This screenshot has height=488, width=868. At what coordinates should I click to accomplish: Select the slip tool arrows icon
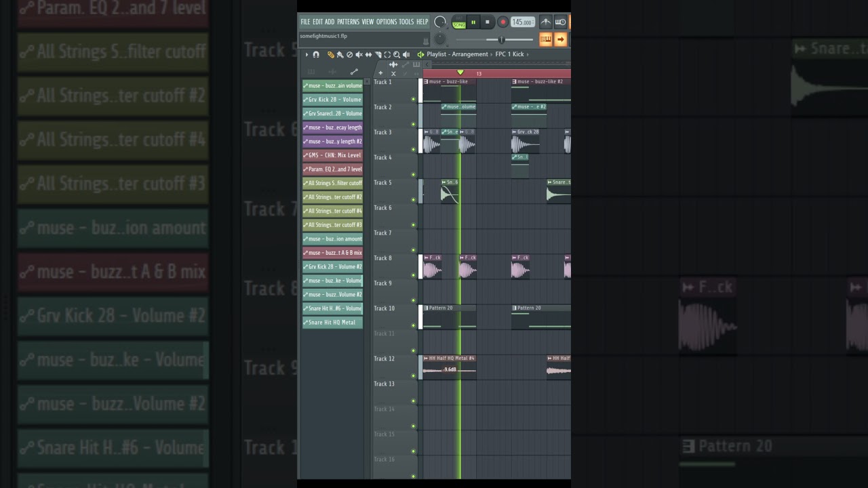point(368,54)
